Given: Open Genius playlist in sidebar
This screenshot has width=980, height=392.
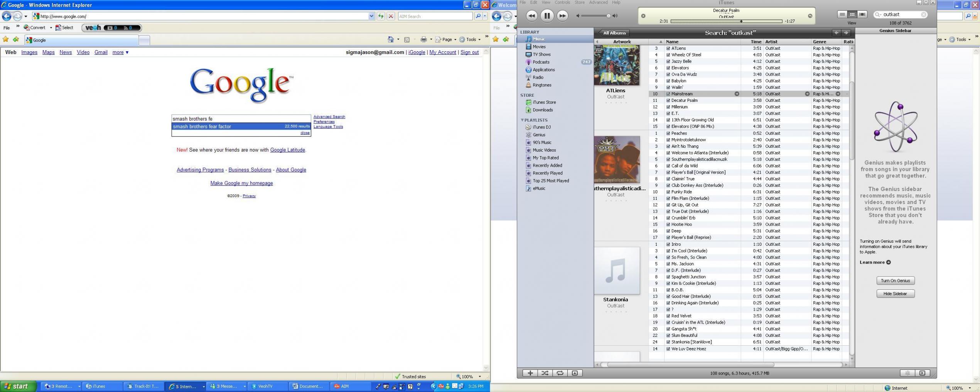Looking at the screenshot, I should (538, 135).
